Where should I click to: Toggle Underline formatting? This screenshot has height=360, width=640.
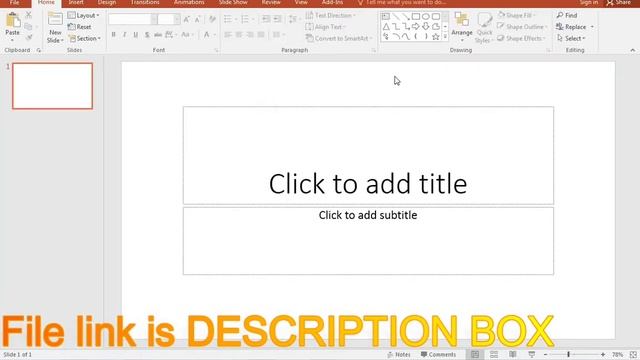tap(136, 35)
